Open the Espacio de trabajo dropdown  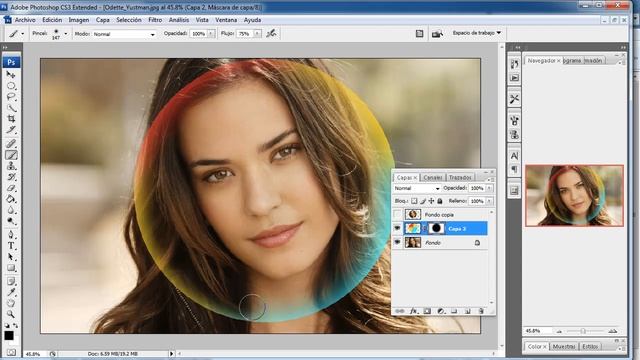pos(477,33)
